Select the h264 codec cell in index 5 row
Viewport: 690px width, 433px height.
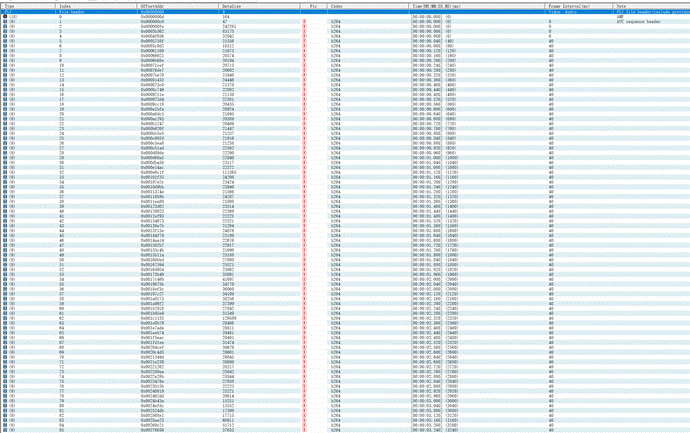(335, 41)
